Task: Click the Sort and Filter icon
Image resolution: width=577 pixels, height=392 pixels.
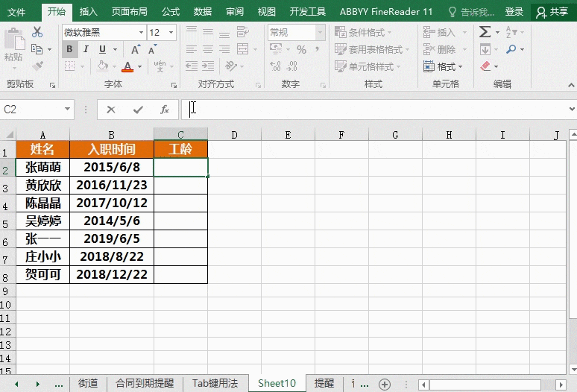Action: pyautogui.click(x=511, y=32)
